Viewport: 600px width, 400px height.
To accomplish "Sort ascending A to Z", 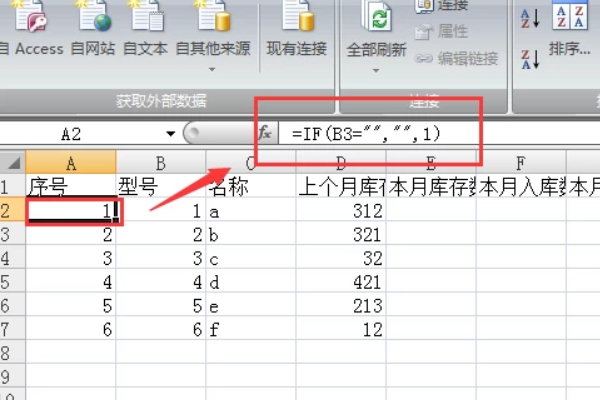I will [x=530, y=18].
